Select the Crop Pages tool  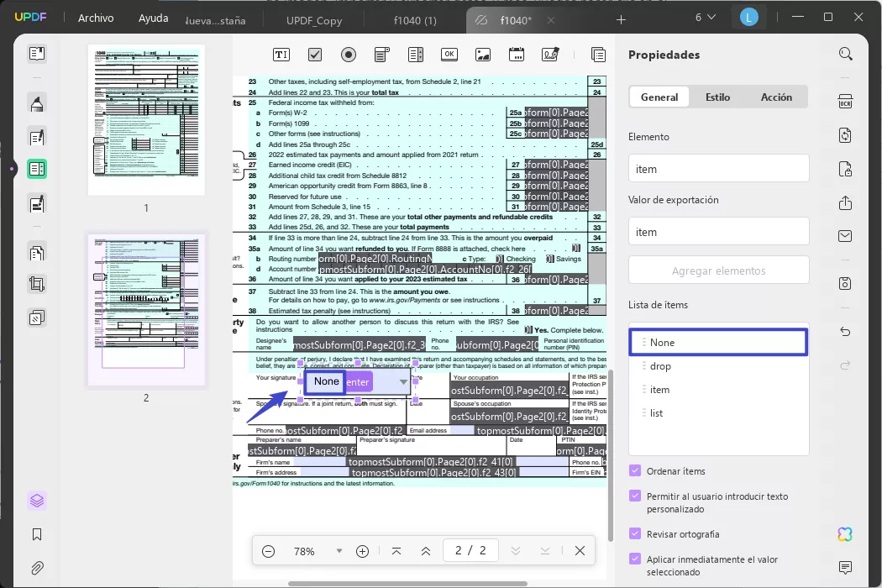(37, 284)
